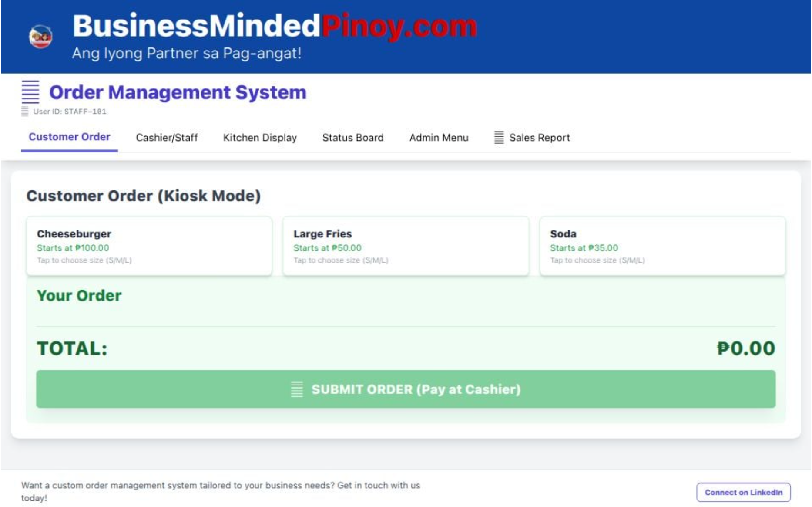
Task: Click the list icon inside the Submit Order button
Action: pos(298,389)
